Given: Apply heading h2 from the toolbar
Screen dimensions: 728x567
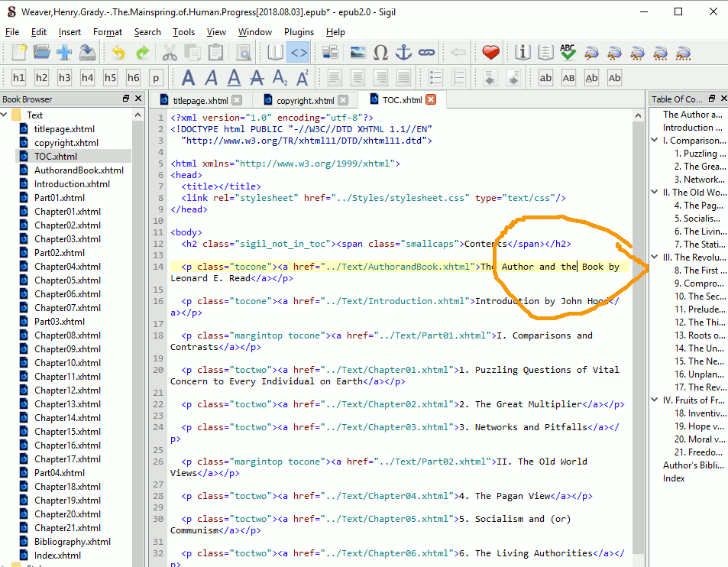Looking at the screenshot, I should coord(41,78).
